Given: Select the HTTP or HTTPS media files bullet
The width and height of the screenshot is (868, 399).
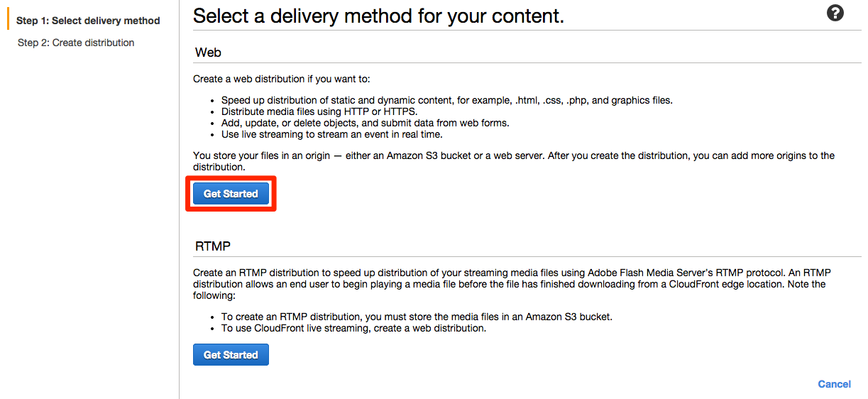Looking at the screenshot, I should point(319,111).
